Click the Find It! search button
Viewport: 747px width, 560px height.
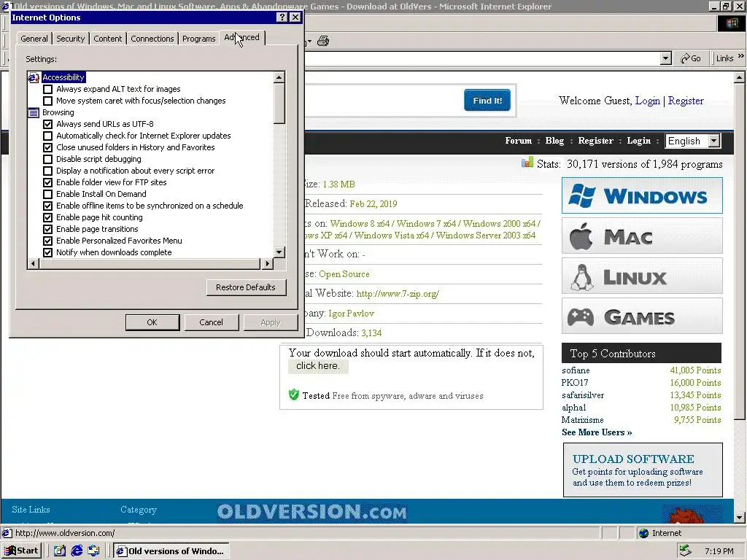click(487, 101)
